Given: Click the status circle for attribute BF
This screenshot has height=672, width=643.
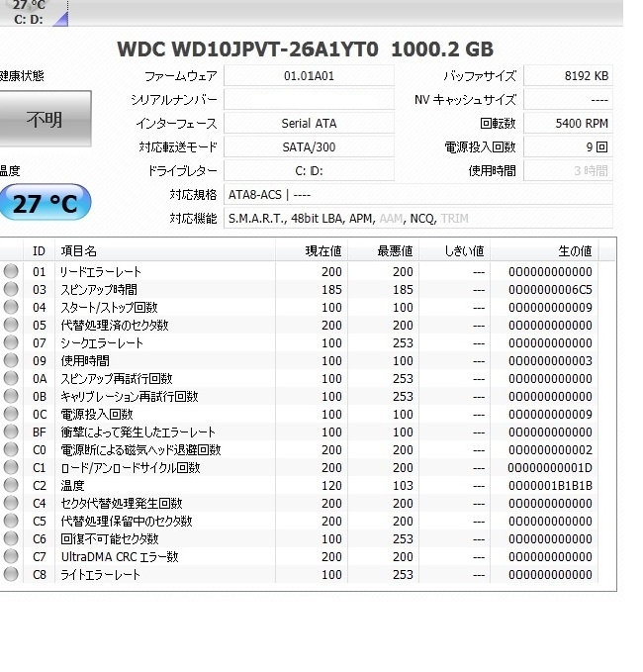Looking at the screenshot, I should click(x=11, y=432).
